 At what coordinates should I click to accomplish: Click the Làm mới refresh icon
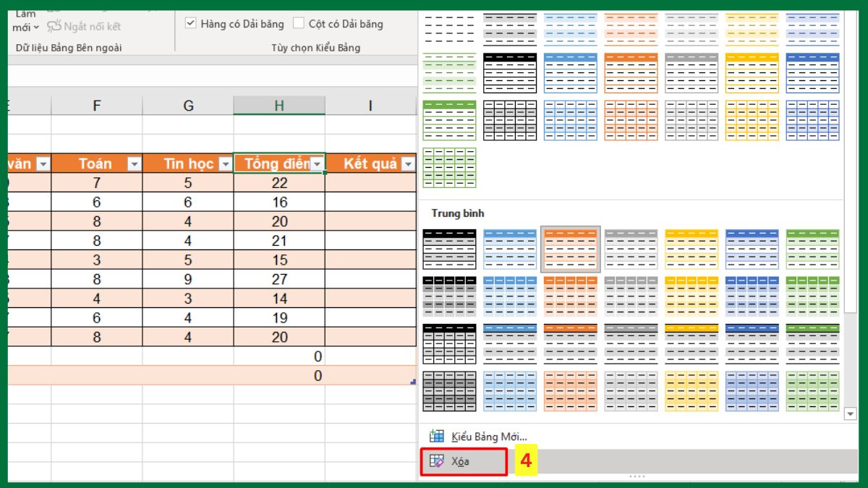[x=25, y=16]
